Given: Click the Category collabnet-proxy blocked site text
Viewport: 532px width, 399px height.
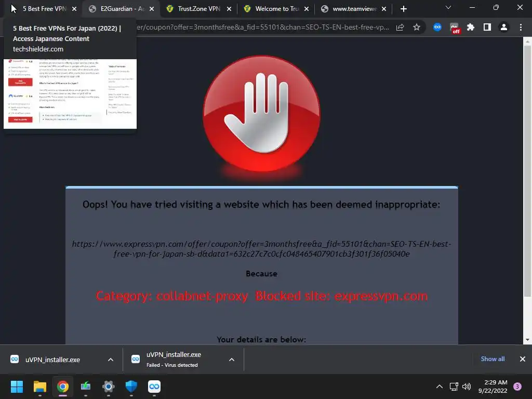Looking at the screenshot, I should coord(262,296).
